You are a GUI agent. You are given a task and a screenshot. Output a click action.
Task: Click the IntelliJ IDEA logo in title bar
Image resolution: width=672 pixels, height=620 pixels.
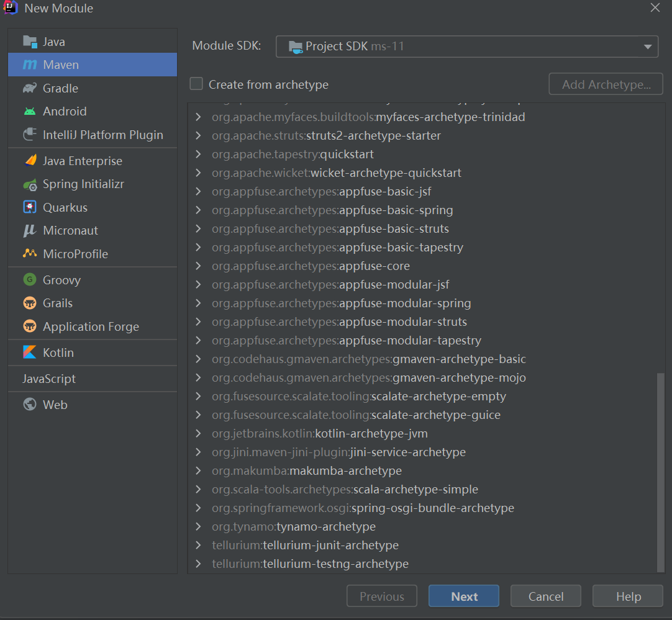point(10,7)
